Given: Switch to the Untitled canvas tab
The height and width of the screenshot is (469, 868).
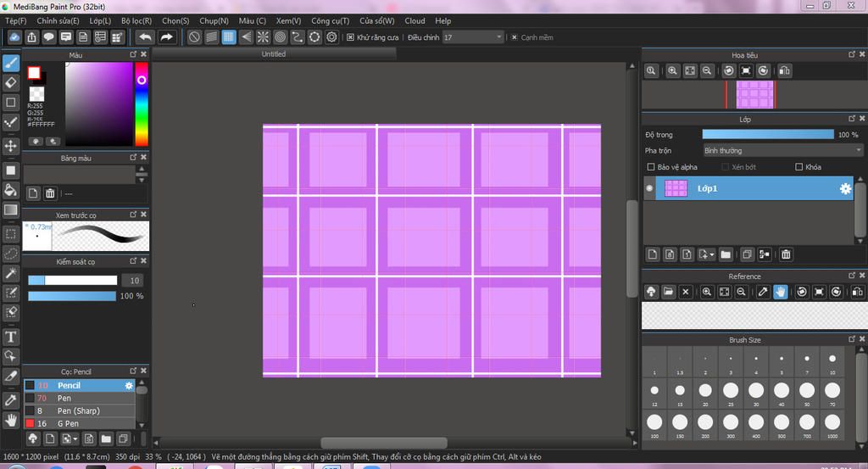Looking at the screenshot, I should (x=274, y=53).
